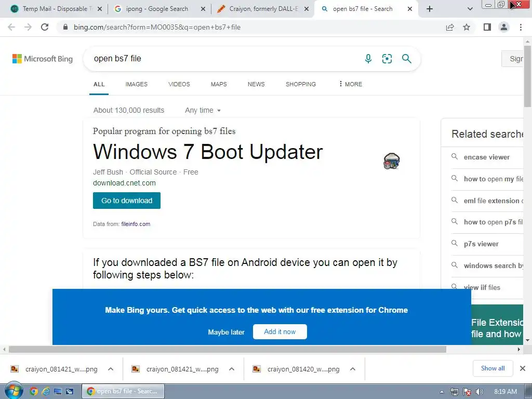Open the tab search chevron
This screenshot has width=532, height=399.
coord(470,9)
